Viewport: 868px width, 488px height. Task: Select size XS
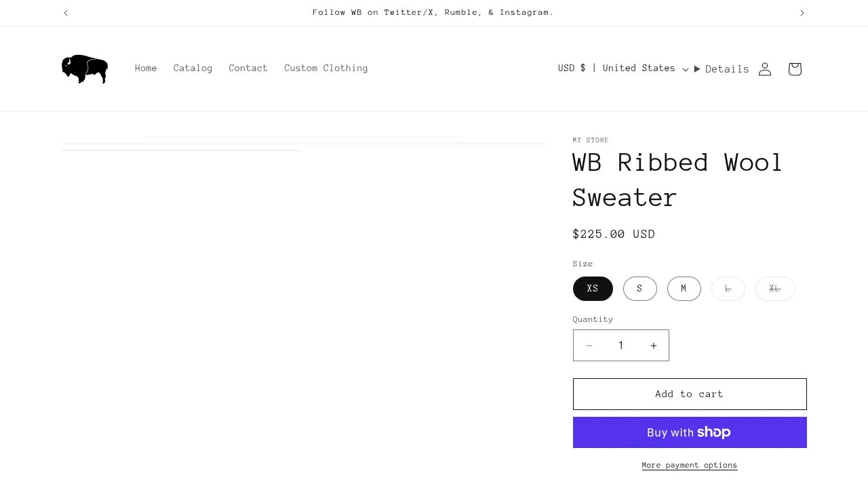point(592,288)
